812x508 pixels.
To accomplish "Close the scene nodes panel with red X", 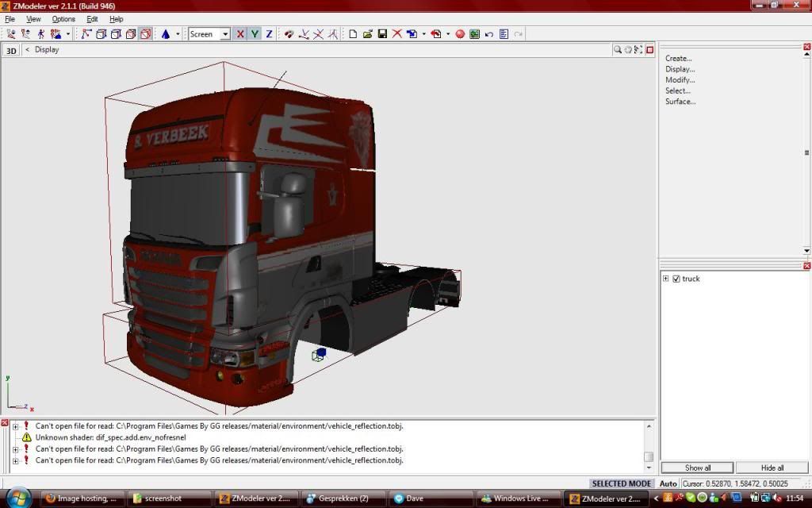I will [806, 266].
